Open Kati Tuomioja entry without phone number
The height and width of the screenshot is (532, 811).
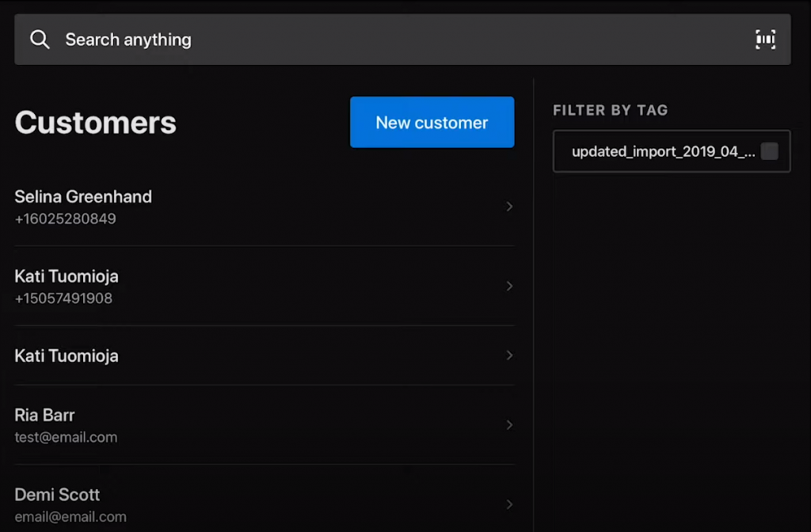67,356
